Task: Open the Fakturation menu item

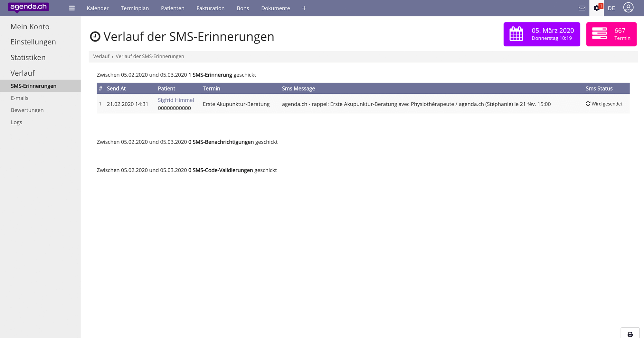Action: coord(210,8)
